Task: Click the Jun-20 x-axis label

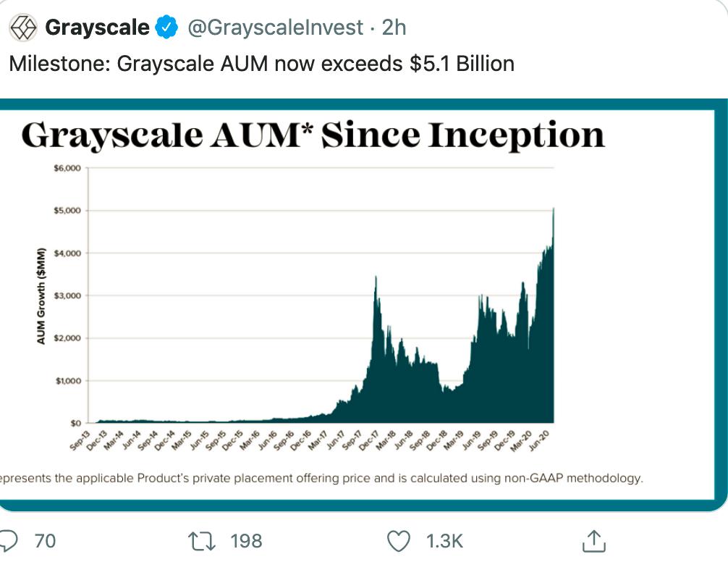Action: point(540,439)
